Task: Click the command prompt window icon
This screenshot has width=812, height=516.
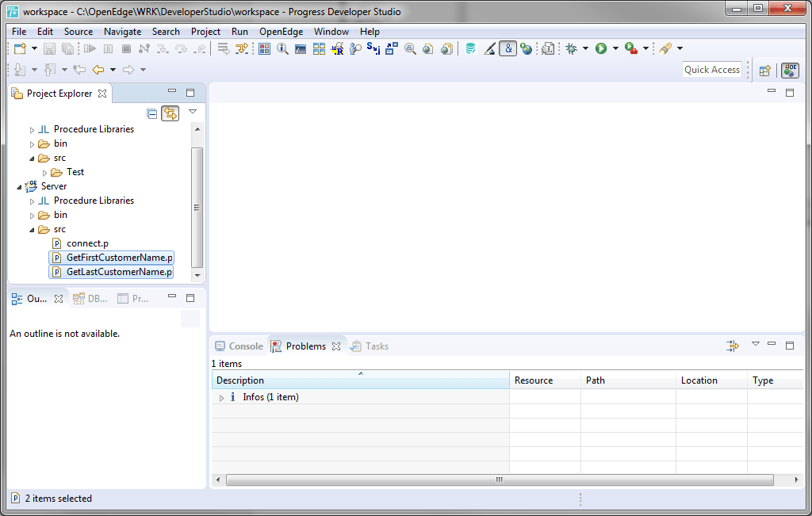Action: [301, 48]
